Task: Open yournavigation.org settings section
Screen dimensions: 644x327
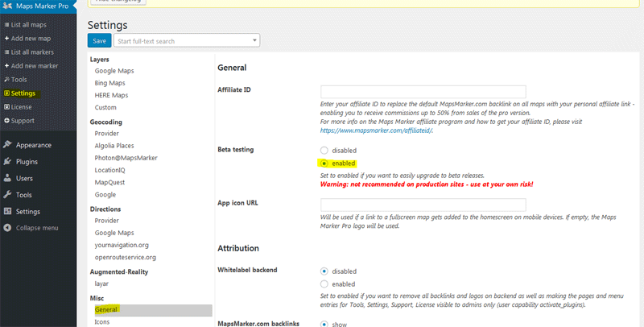Action: (x=122, y=245)
